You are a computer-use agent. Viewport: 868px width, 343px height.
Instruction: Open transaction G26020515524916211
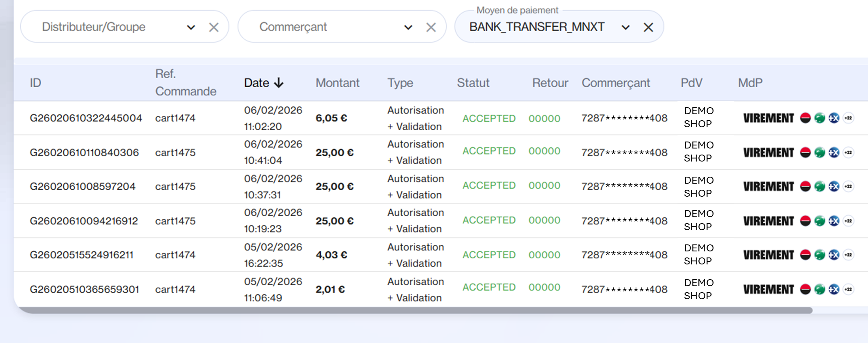(81, 255)
